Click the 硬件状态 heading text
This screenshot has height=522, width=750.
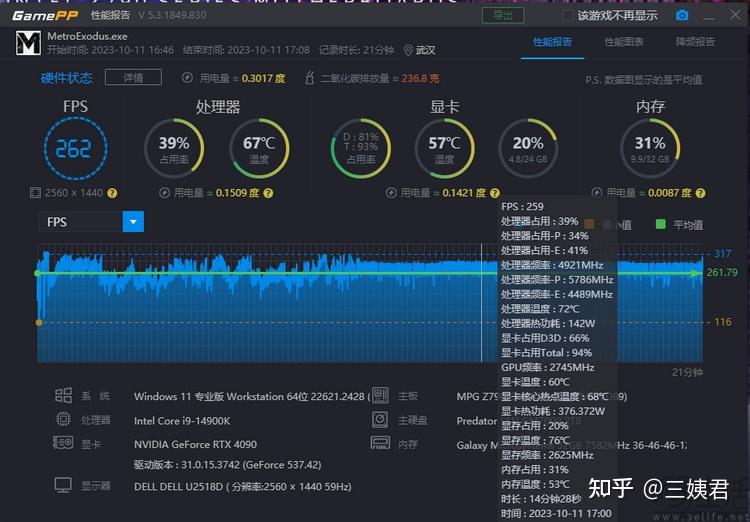[x=66, y=78]
